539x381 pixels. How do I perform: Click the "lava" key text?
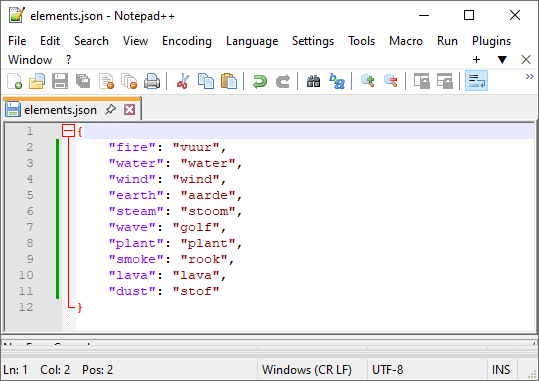click(132, 275)
